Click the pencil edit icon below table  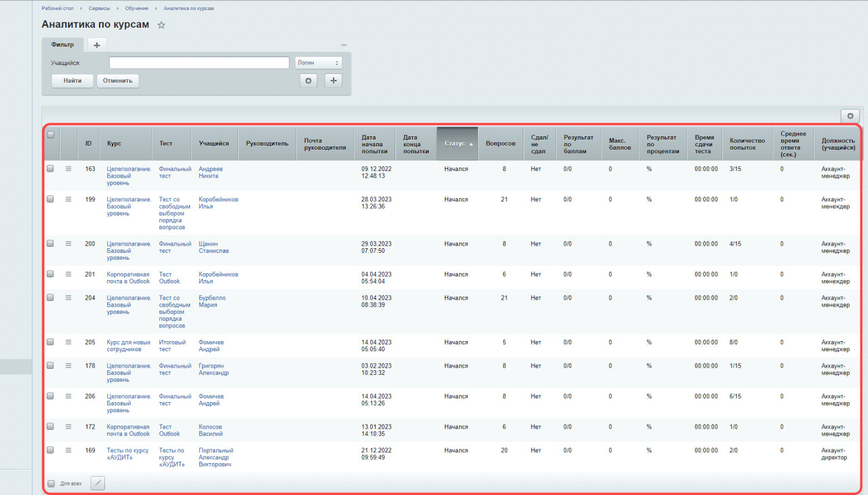coord(98,483)
